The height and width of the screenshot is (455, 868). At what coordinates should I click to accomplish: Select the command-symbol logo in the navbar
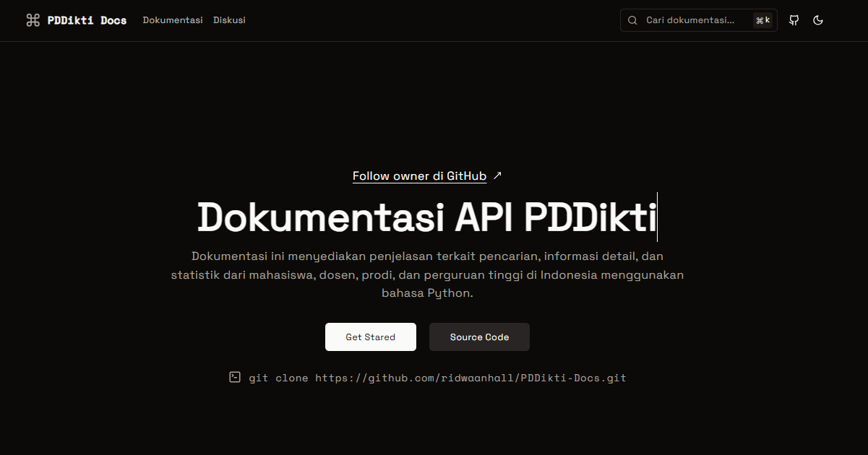click(33, 20)
